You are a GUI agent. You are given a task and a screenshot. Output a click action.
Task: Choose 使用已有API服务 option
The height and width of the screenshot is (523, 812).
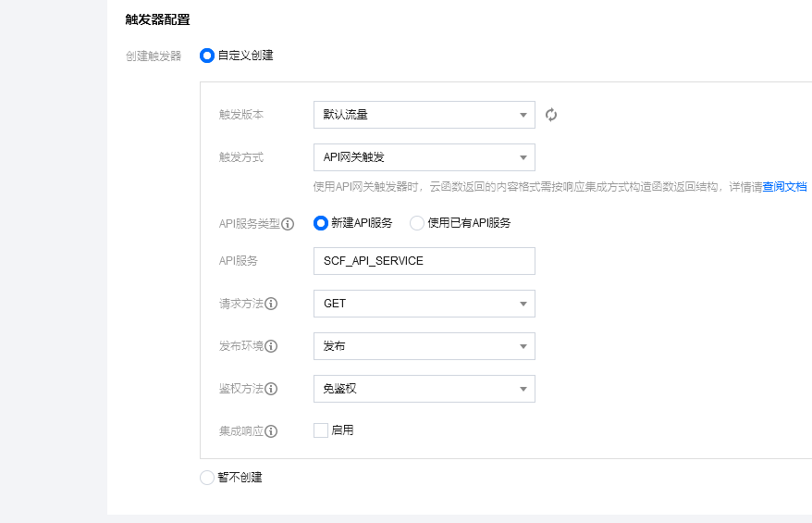[x=417, y=223]
